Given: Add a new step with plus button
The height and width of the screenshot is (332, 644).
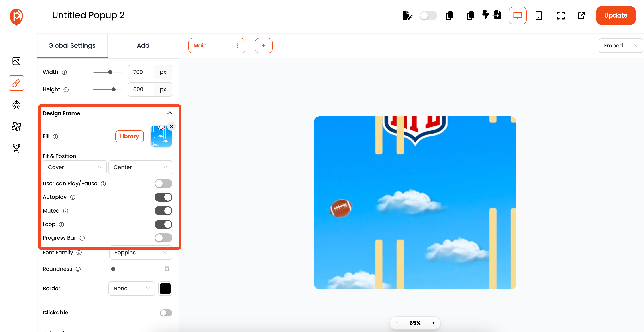Looking at the screenshot, I should pyautogui.click(x=263, y=45).
